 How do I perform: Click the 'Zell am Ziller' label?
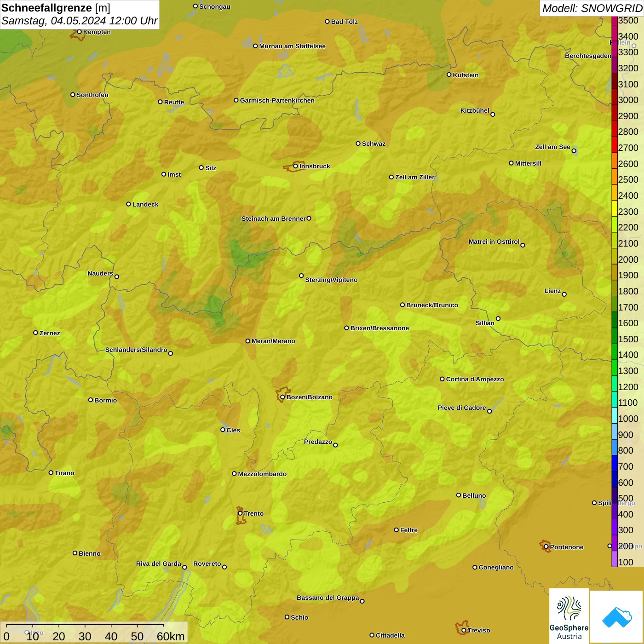click(x=414, y=177)
